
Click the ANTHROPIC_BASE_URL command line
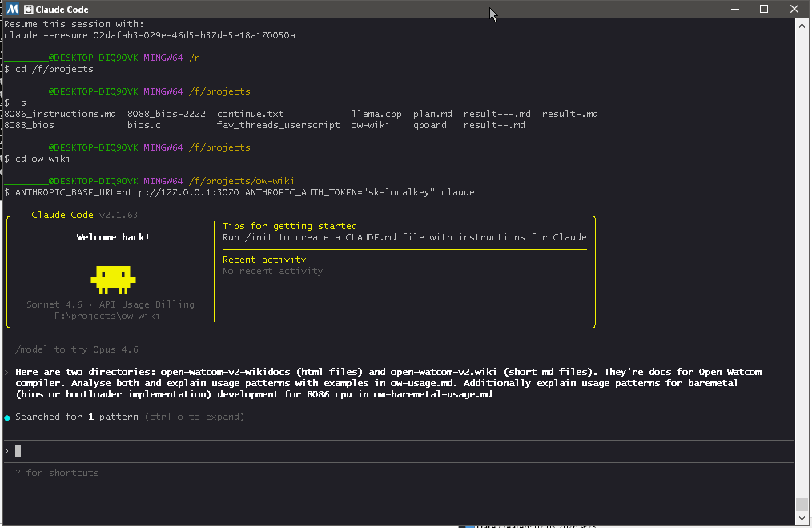tap(244, 192)
